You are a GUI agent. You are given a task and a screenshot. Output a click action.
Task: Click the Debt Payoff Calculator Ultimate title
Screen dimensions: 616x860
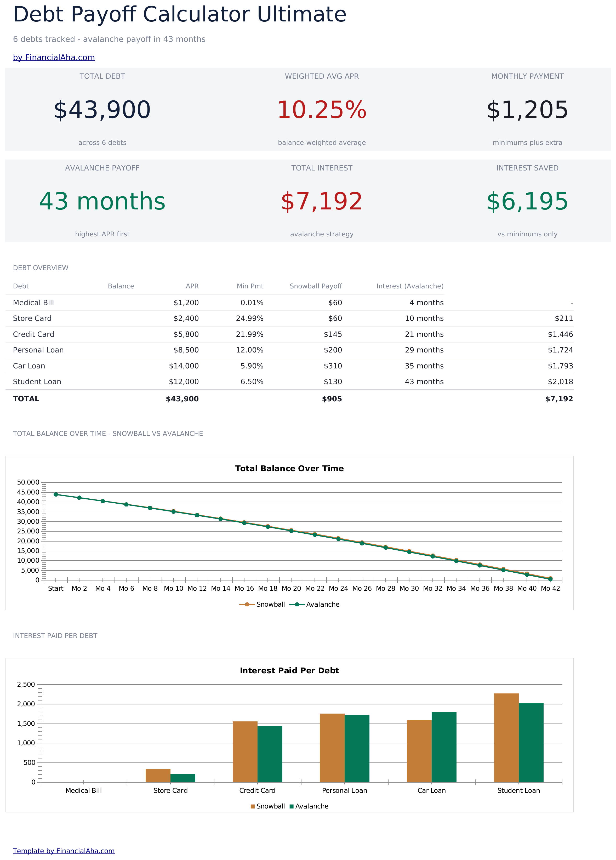(180, 15)
